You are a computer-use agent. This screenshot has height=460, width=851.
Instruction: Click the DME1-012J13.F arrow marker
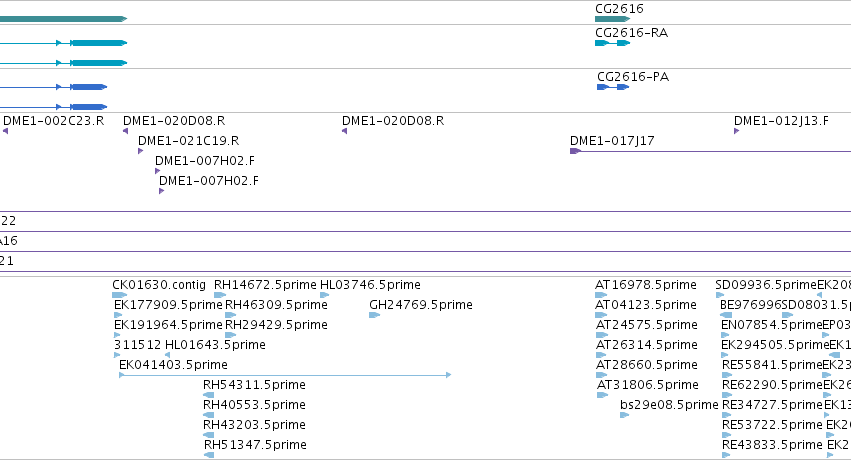(x=736, y=131)
